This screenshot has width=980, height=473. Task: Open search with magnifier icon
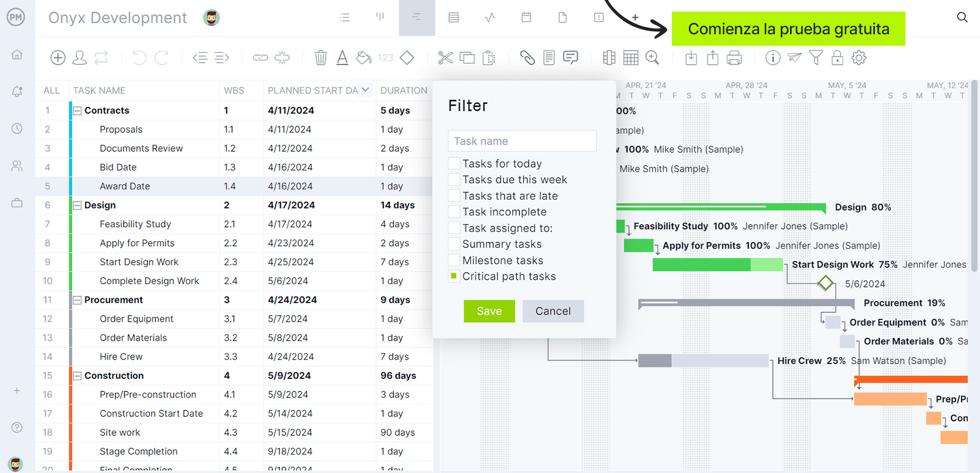pos(962,17)
